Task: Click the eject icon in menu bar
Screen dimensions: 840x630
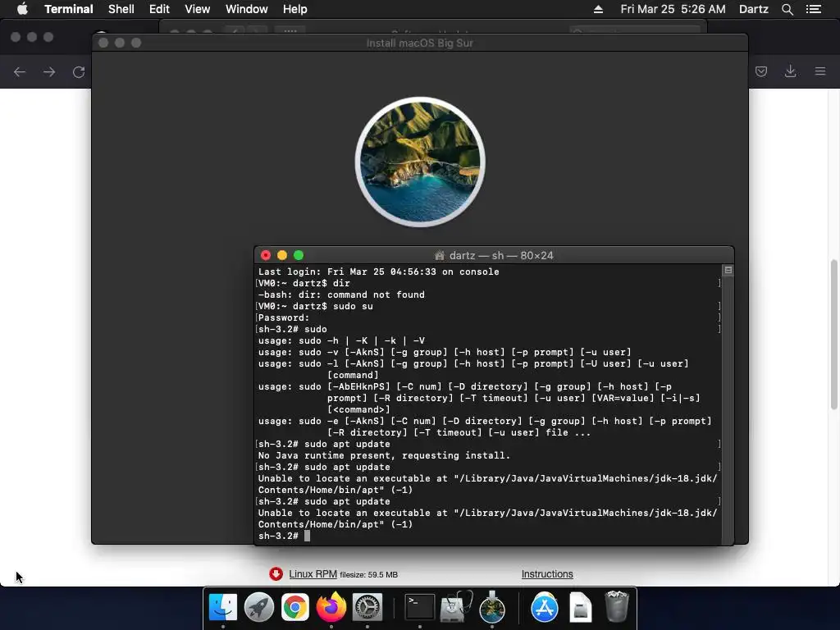Action: pyautogui.click(x=598, y=9)
